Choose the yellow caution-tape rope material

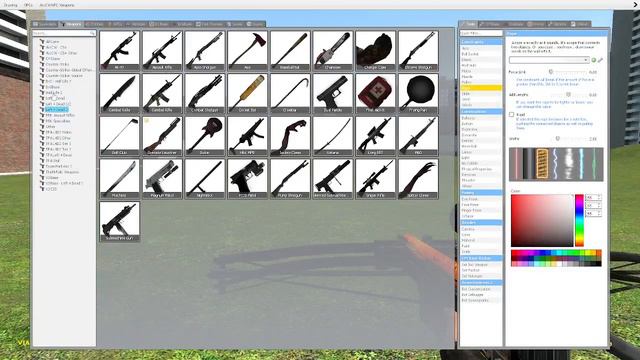tap(542, 164)
